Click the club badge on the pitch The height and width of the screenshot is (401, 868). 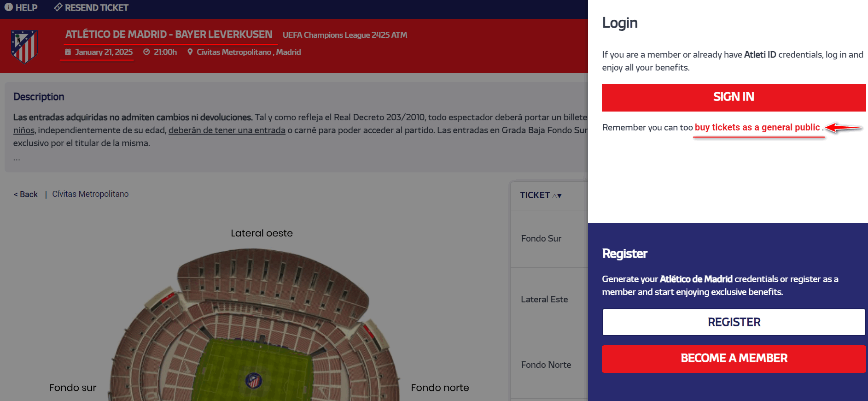253,381
